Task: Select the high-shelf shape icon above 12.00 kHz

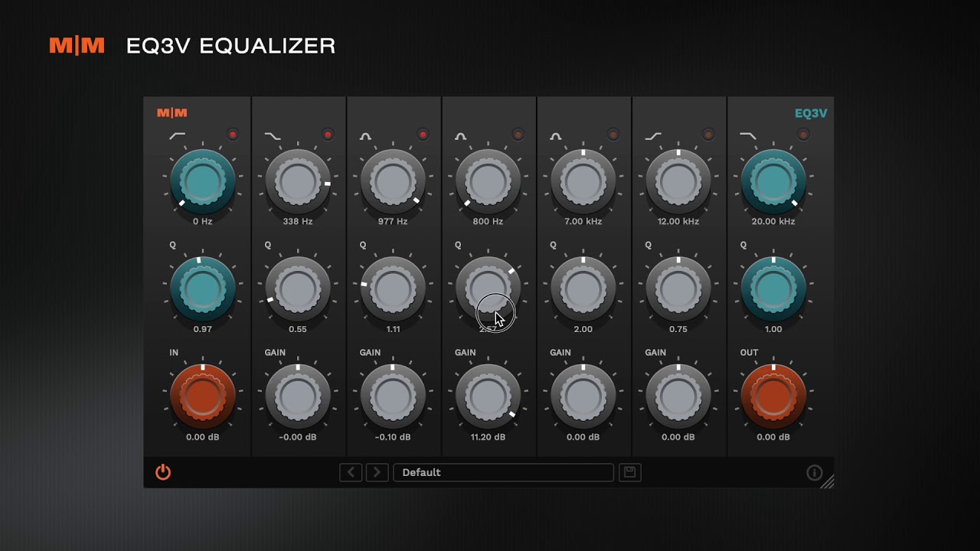Action: (x=653, y=136)
